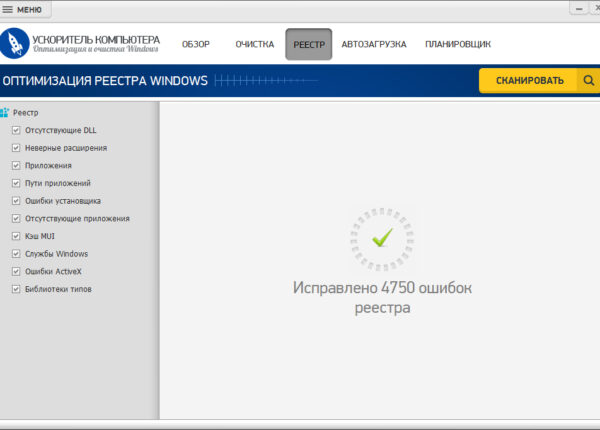
Task: Open the ОЧИСТКА tab
Action: 254,45
